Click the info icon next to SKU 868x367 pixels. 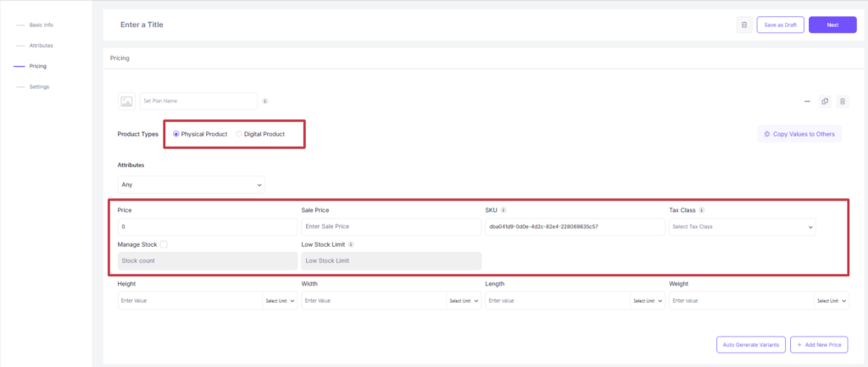click(504, 210)
